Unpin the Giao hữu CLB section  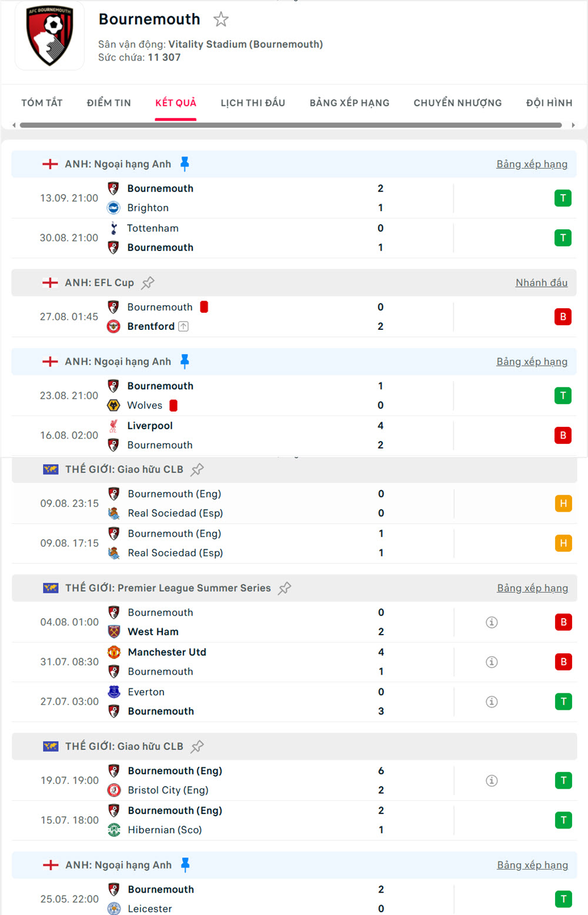click(197, 469)
